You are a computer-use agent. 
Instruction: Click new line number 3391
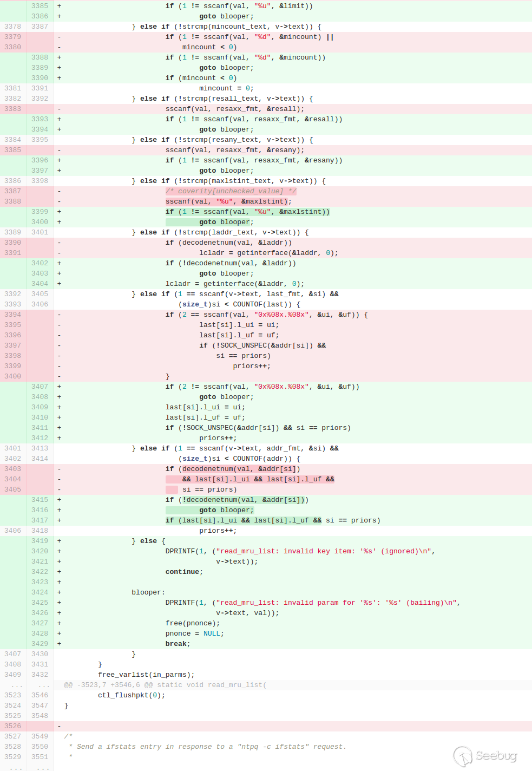click(40, 88)
